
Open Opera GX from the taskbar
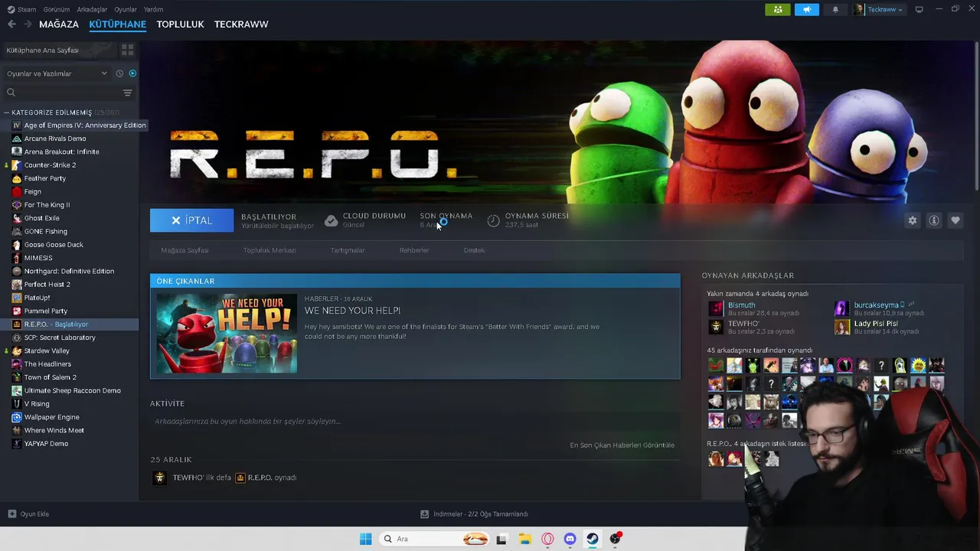[547, 539]
